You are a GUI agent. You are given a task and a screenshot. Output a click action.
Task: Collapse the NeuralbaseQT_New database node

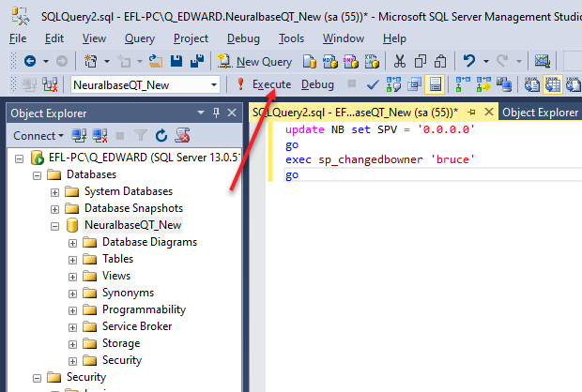point(55,226)
